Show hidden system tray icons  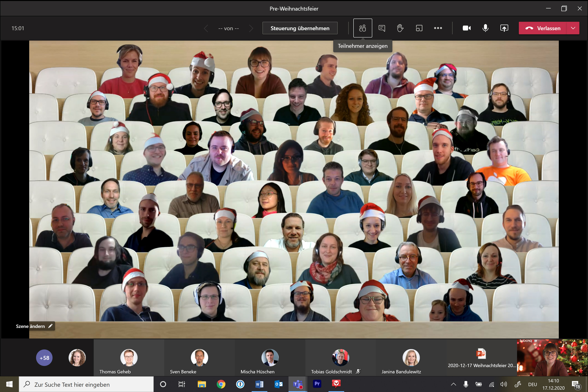[453, 385]
